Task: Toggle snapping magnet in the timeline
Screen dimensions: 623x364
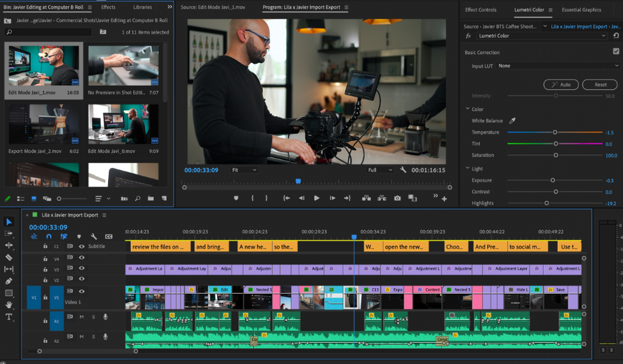Action: click(x=49, y=237)
